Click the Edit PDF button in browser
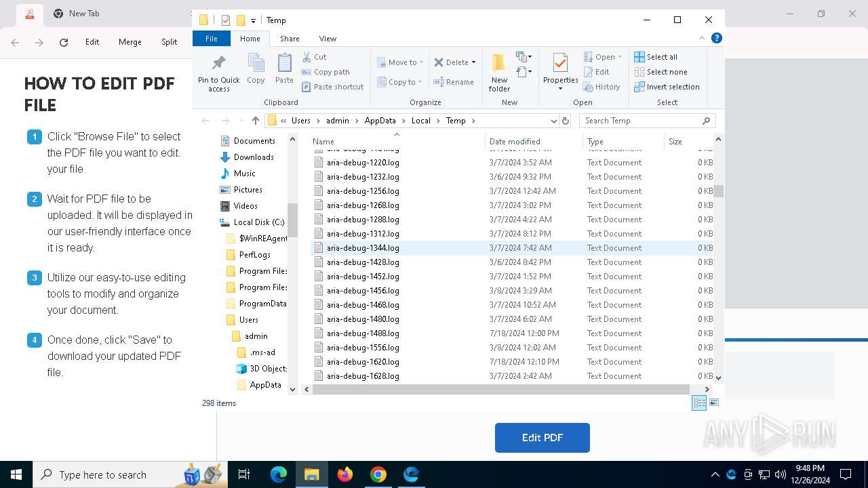The height and width of the screenshot is (488, 868). pos(542,438)
